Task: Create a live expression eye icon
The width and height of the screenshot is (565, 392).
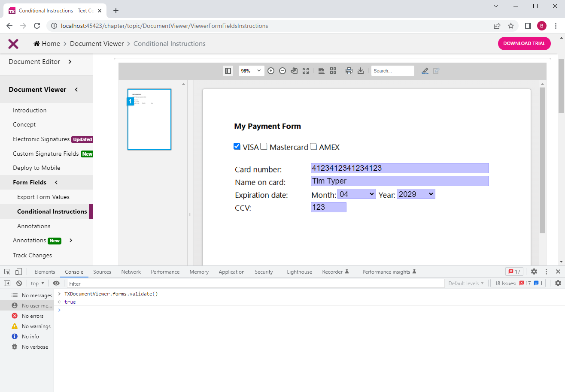Action: 56,283
